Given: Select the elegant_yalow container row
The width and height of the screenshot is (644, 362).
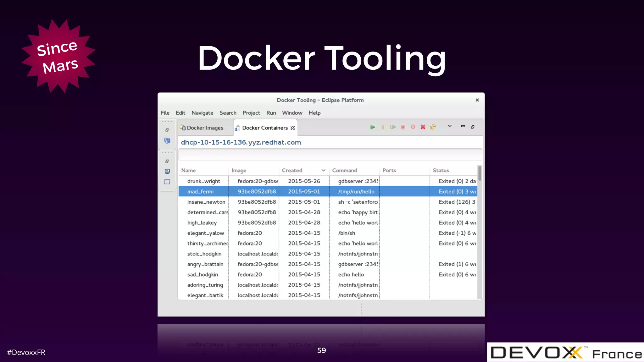Looking at the screenshot, I should coord(328,233).
